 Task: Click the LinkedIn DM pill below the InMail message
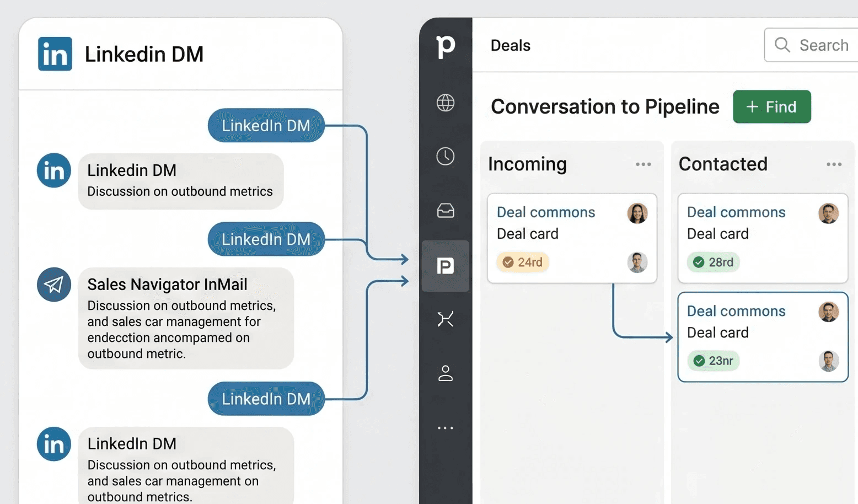pos(266,399)
